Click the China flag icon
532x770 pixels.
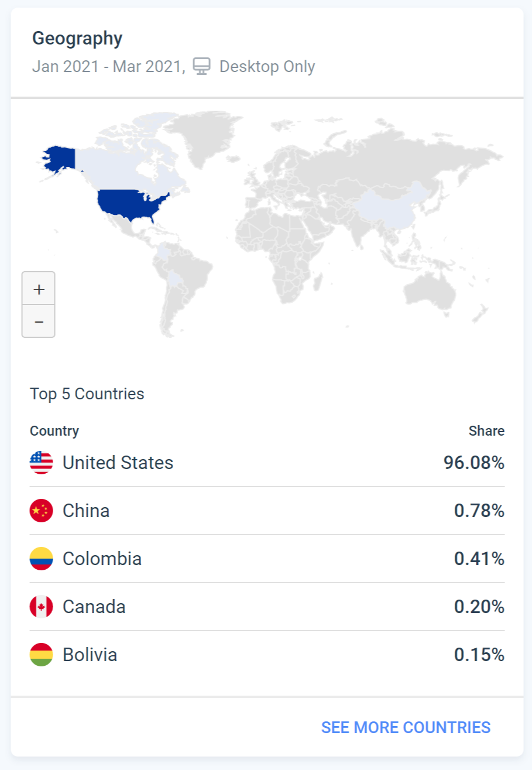tap(41, 511)
